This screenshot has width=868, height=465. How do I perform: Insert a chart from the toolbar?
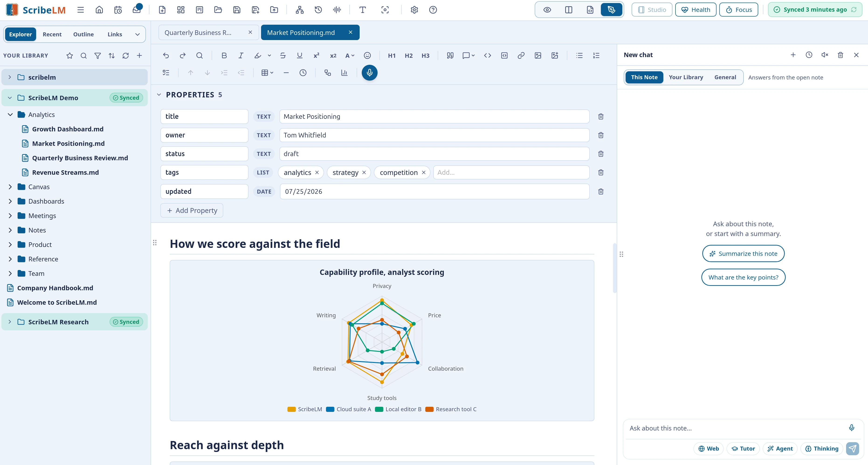344,73
